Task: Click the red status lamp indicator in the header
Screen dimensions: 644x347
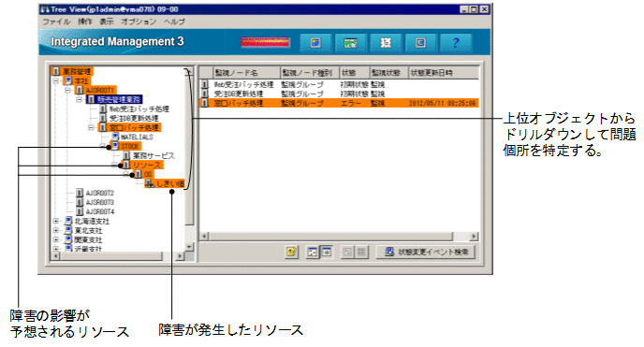Action: 265,43
